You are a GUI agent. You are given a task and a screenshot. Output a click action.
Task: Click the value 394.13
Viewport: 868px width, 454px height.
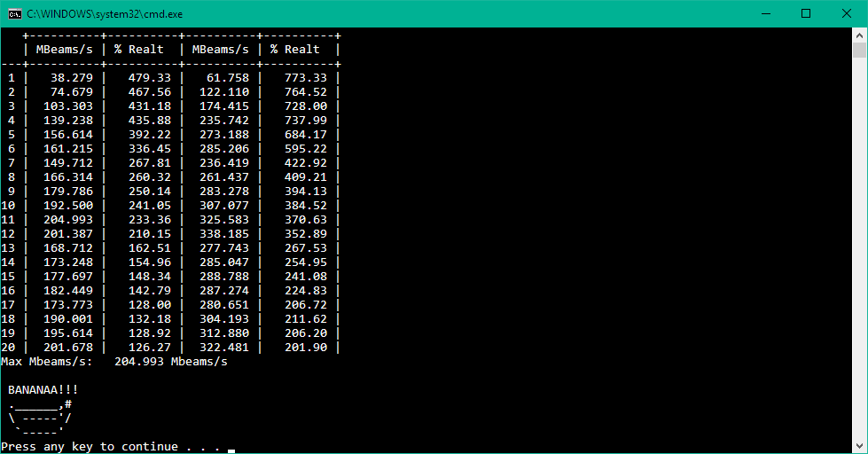tap(306, 192)
